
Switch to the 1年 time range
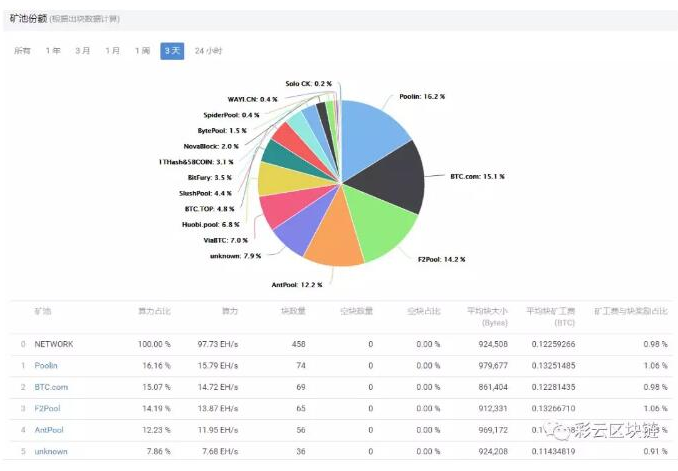tap(53, 51)
